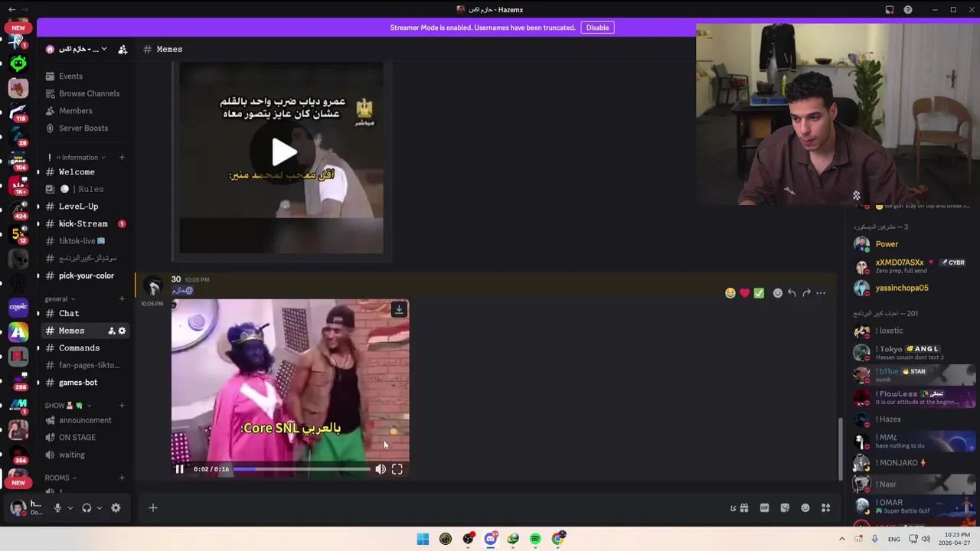Disable Streamer Mode

pos(597,28)
